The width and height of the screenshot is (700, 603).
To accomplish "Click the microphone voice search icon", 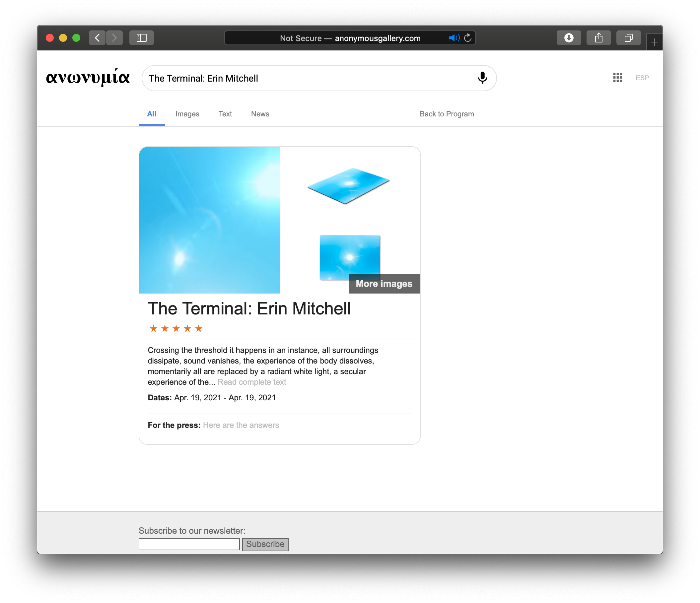I will (482, 78).
